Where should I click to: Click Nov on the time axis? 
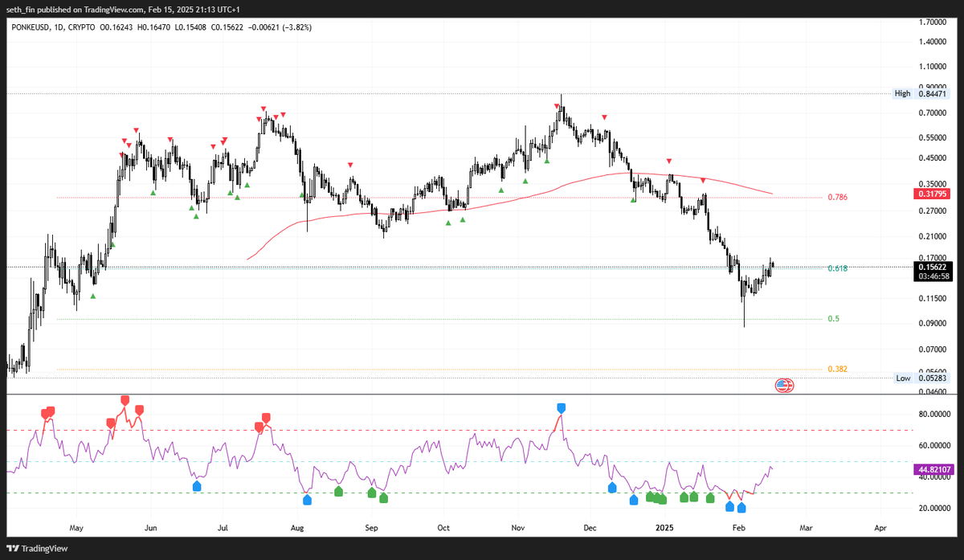click(517, 529)
